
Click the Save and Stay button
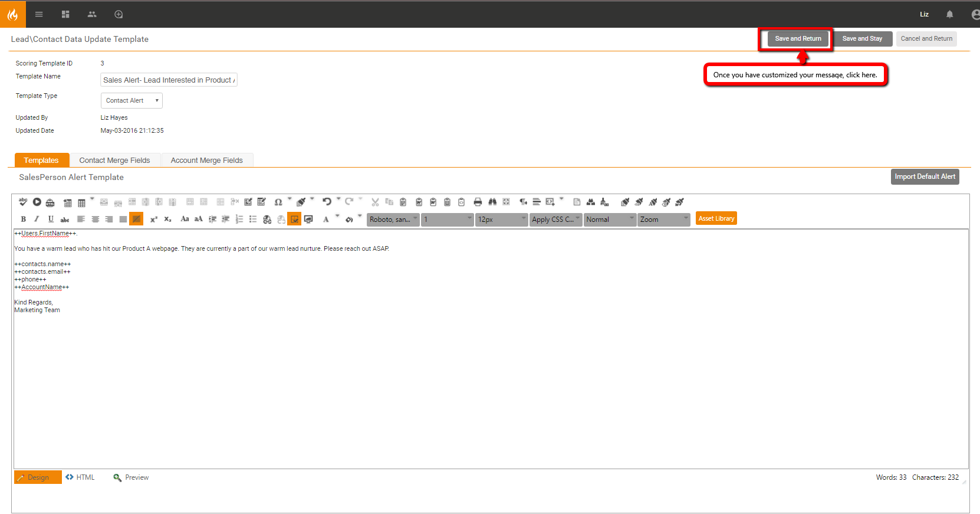point(863,39)
